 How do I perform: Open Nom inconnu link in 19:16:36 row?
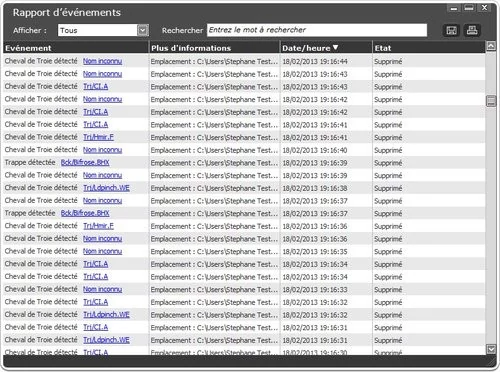(102, 238)
